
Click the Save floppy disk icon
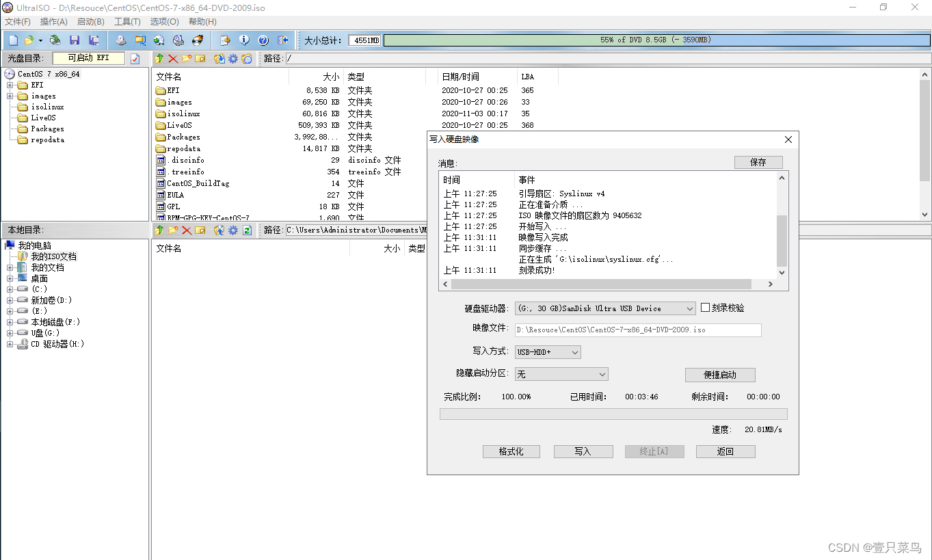coord(75,40)
